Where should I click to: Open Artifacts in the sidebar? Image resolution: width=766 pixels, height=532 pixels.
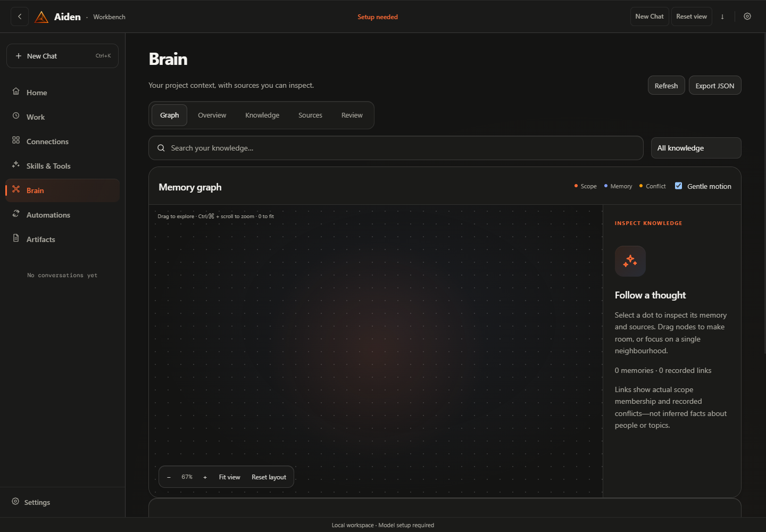63,239
